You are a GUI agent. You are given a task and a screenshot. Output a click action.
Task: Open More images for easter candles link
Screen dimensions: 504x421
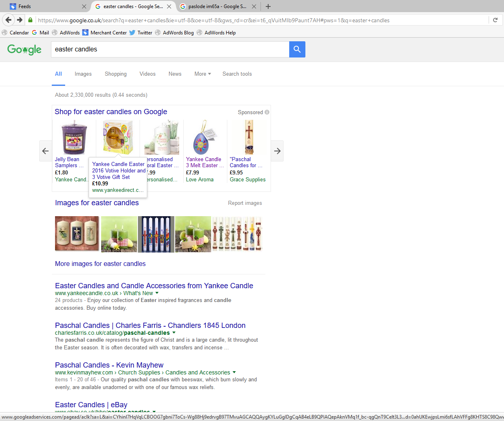click(100, 264)
